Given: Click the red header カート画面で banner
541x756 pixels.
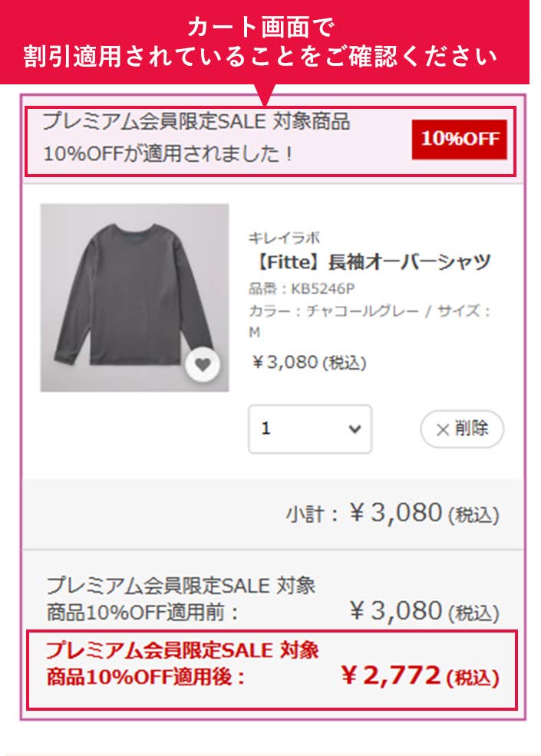Looking at the screenshot, I should tap(265, 42).
